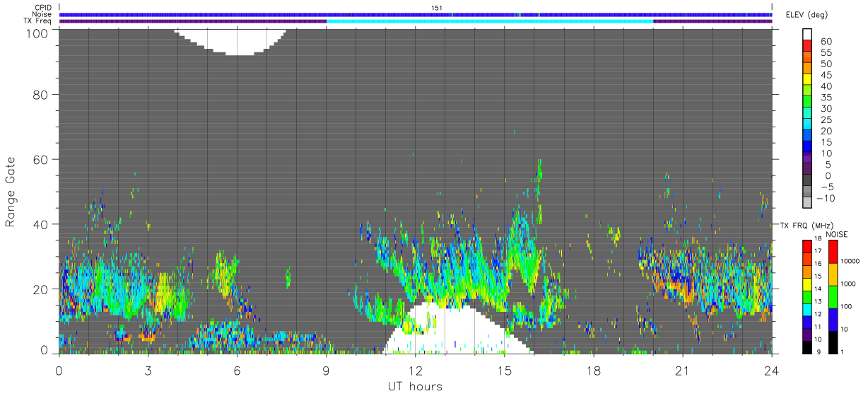Click the cyan segment of the TX Freq bar

490,21
